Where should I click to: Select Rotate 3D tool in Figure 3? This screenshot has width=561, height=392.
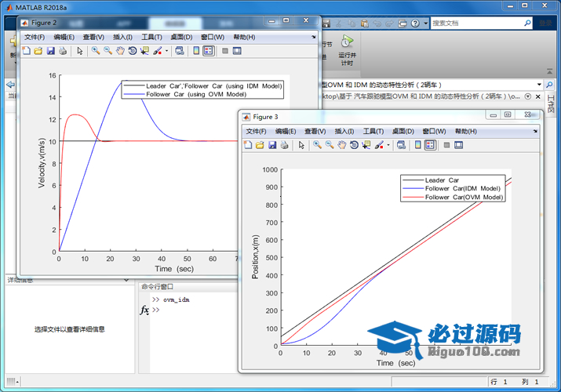[354, 145]
